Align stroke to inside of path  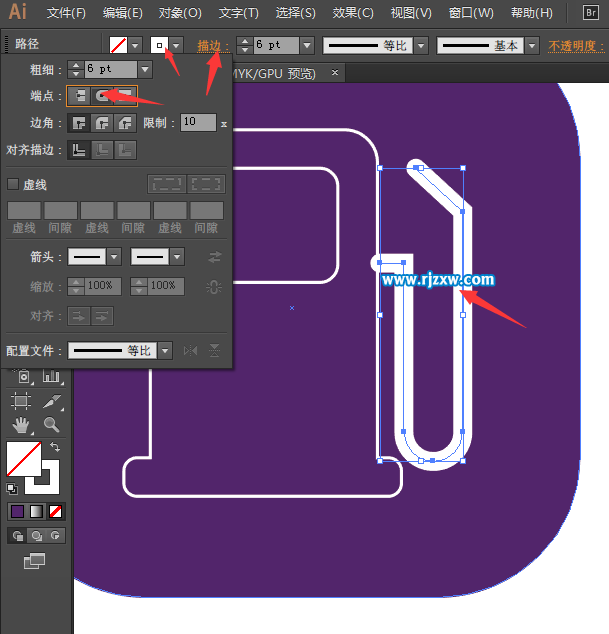tap(102, 150)
